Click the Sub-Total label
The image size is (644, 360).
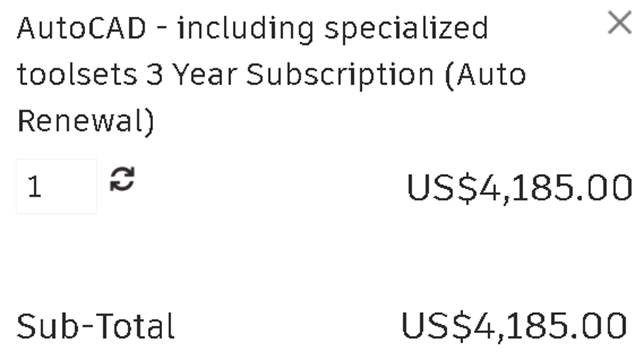[x=96, y=326]
